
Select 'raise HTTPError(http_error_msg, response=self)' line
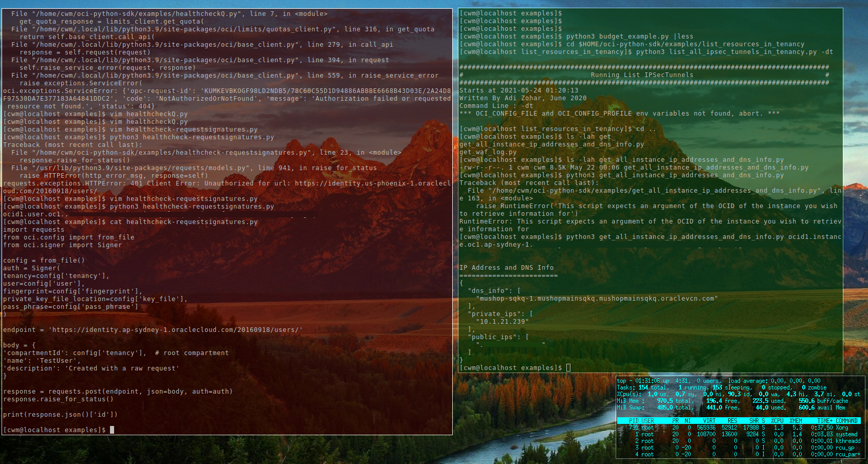point(114,176)
